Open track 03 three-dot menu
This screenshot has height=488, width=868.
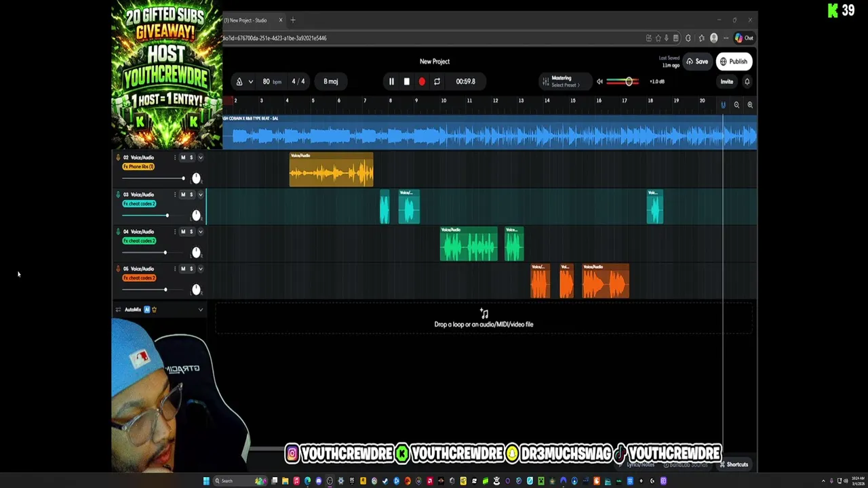pos(175,195)
